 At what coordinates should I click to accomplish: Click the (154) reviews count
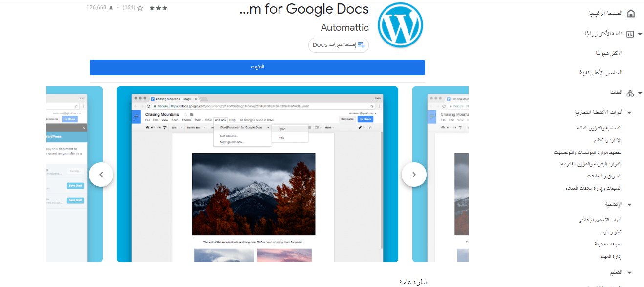(129, 8)
